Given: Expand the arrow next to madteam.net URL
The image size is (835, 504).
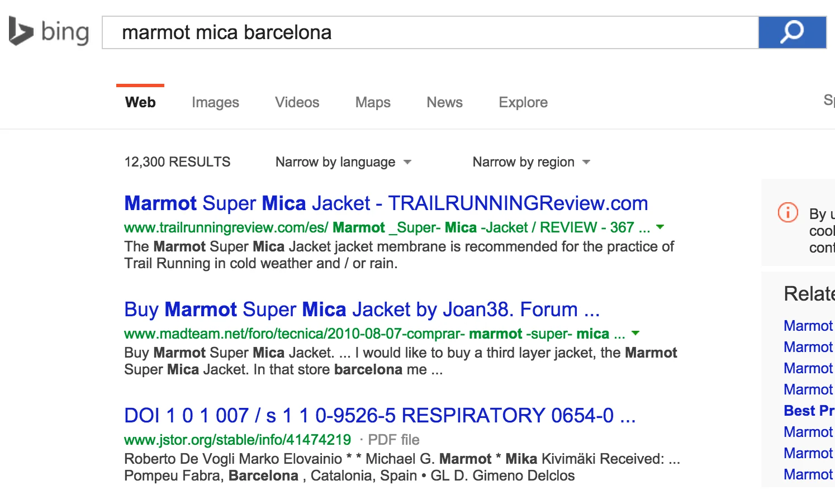Looking at the screenshot, I should [635, 334].
